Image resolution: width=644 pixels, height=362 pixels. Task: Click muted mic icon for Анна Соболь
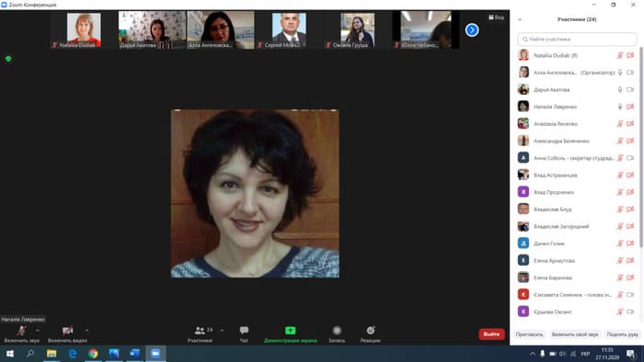coord(620,158)
